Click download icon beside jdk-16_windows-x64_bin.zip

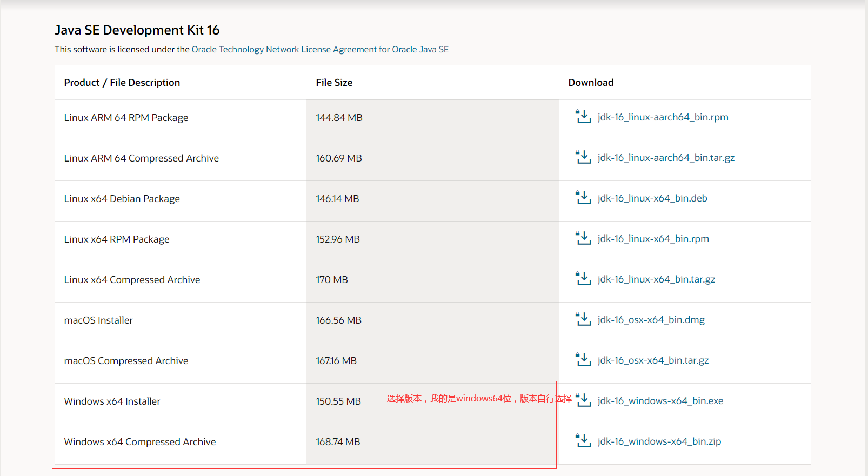click(x=583, y=440)
